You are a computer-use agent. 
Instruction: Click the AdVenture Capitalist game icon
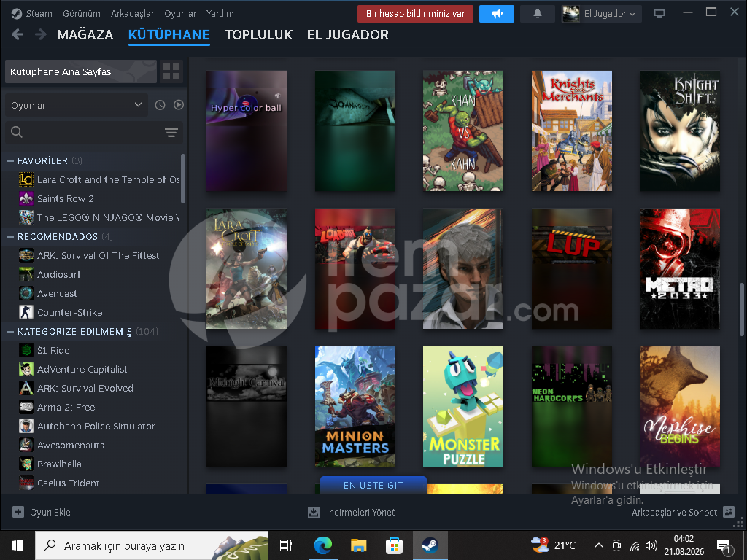click(26, 369)
